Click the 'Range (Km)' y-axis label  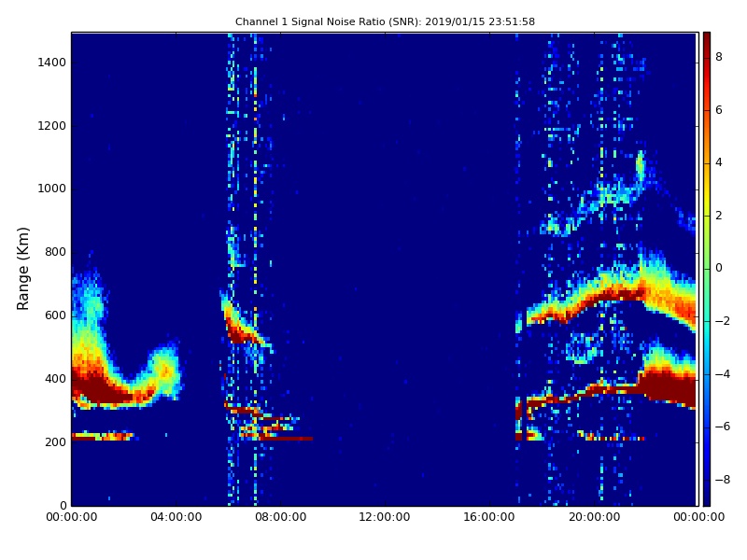coord(22,269)
